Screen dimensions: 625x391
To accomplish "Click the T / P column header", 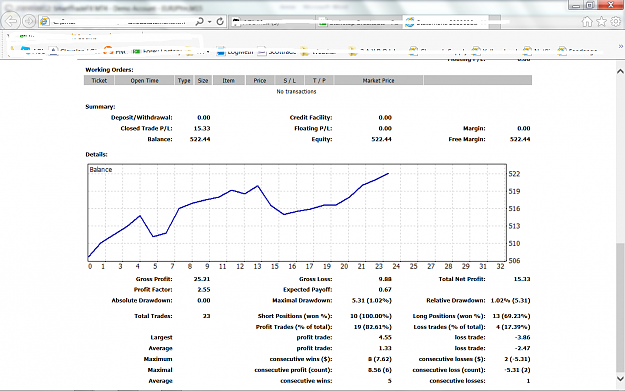I will pyautogui.click(x=319, y=81).
